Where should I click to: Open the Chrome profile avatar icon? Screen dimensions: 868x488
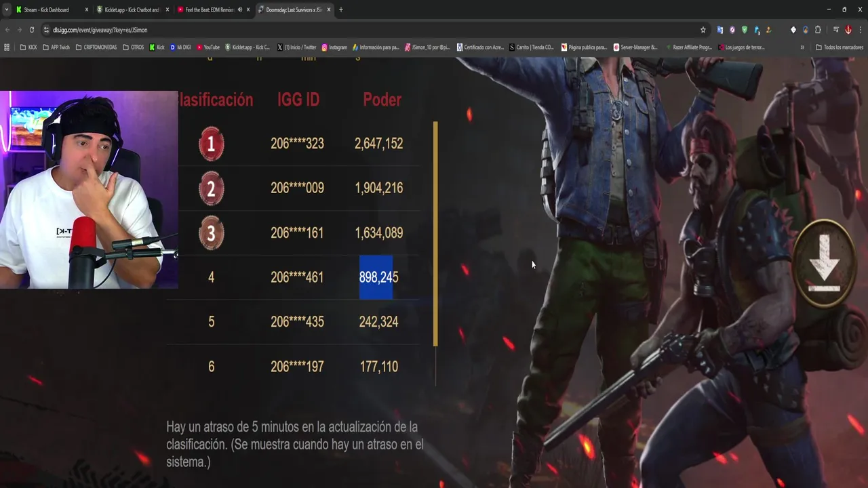point(848,30)
